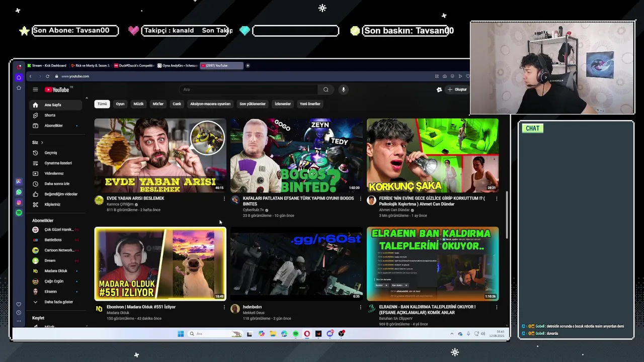Open BattleBots subscription channel
The height and width of the screenshot is (362, 644).
point(55,240)
